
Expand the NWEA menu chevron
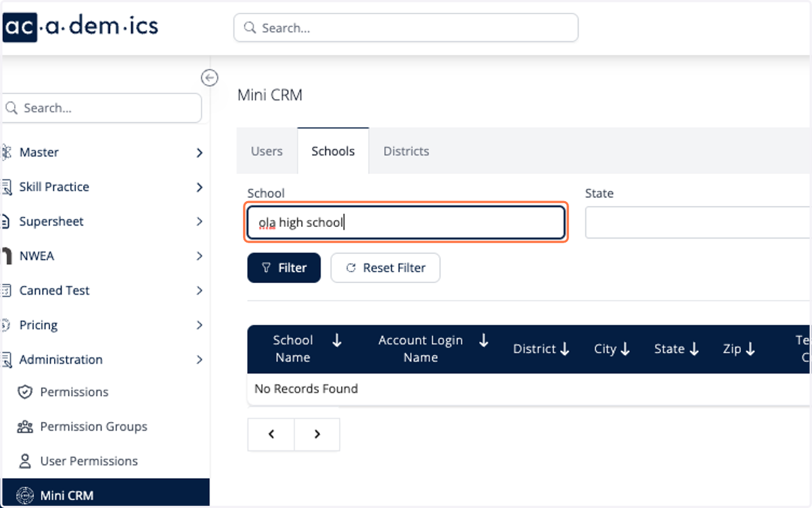pyautogui.click(x=199, y=256)
